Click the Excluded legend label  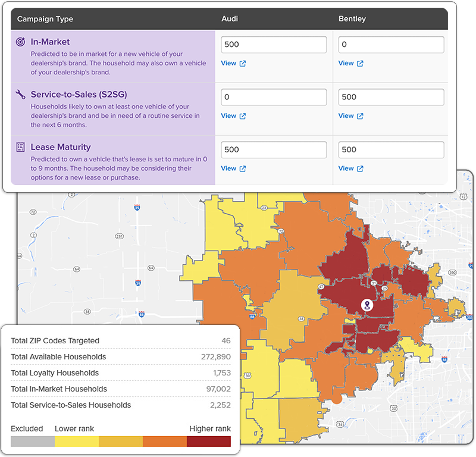pos(27,429)
